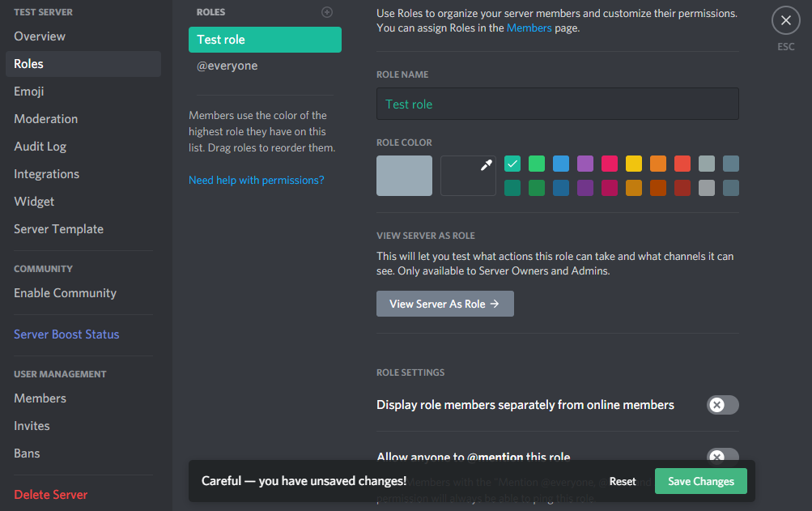
Task: Close settings with the X button
Action: [785, 21]
